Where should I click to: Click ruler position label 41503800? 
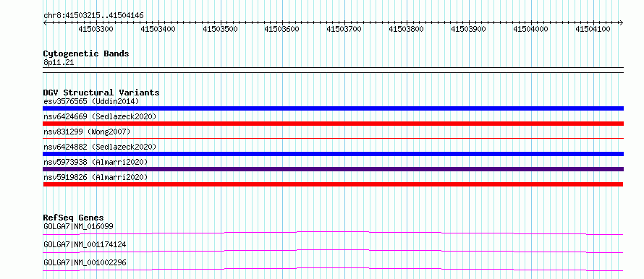point(406,29)
